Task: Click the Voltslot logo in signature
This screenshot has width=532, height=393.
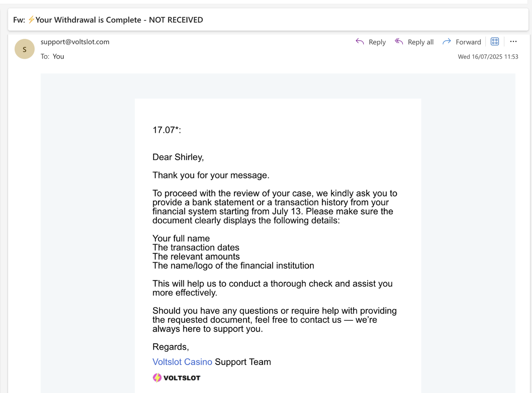Action: 177,378
